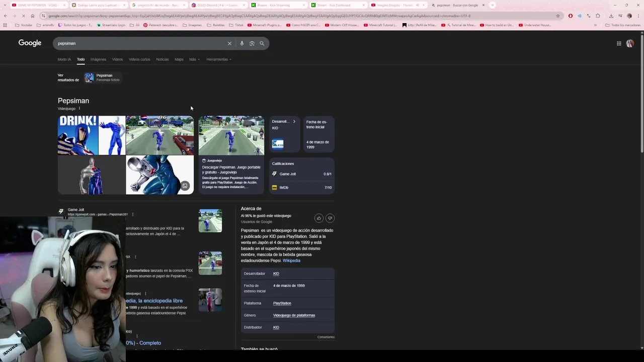Open the silver Pepsiman figure image

click(x=92, y=175)
